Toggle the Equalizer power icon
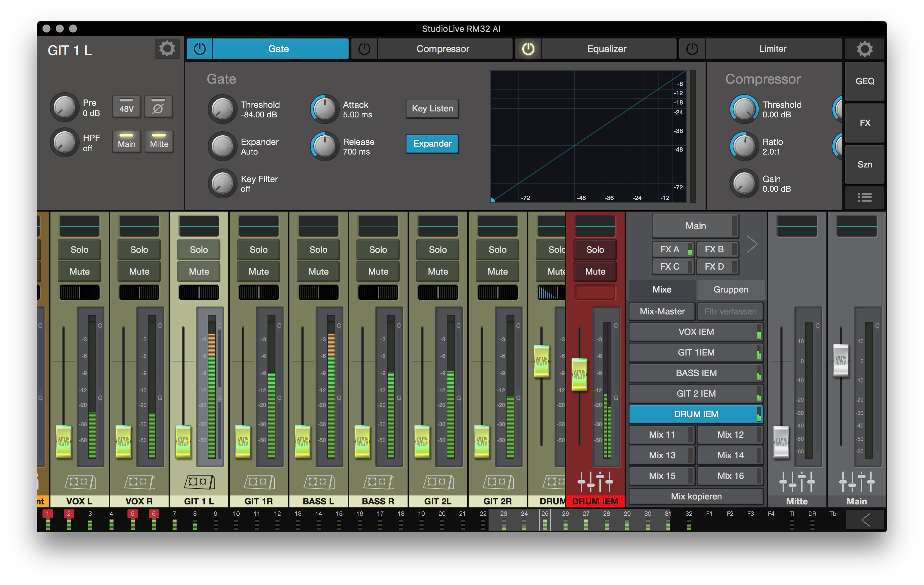The height and width of the screenshot is (585, 924). (528, 49)
